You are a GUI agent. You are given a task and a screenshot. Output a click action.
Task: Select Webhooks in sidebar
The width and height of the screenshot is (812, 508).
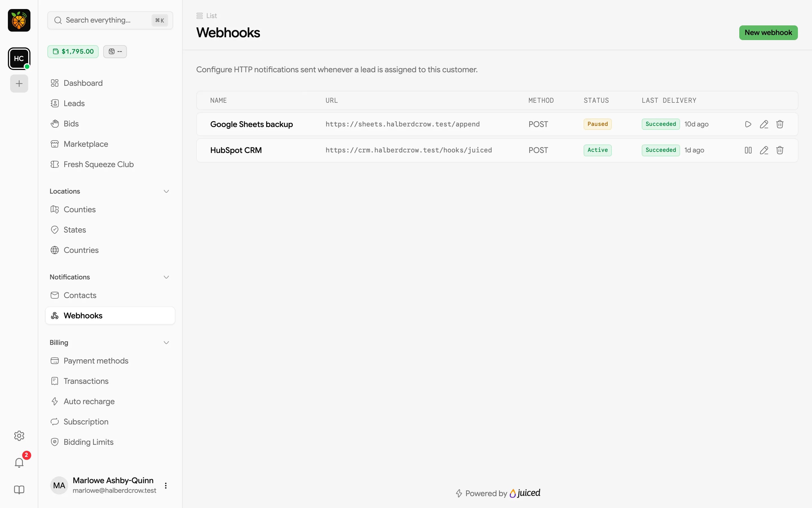click(110, 316)
